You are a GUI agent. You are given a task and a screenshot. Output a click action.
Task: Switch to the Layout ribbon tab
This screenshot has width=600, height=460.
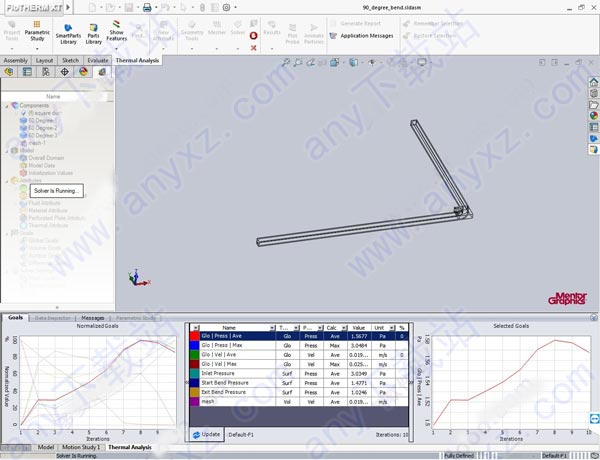[44, 60]
